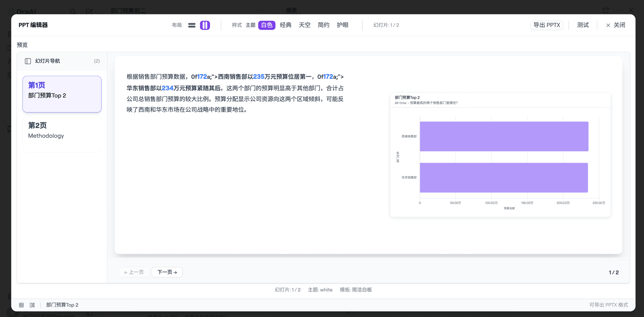Select the 第2页 Methodology slide
This screenshot has width=644, height=317.
click(x=62, y=134)
